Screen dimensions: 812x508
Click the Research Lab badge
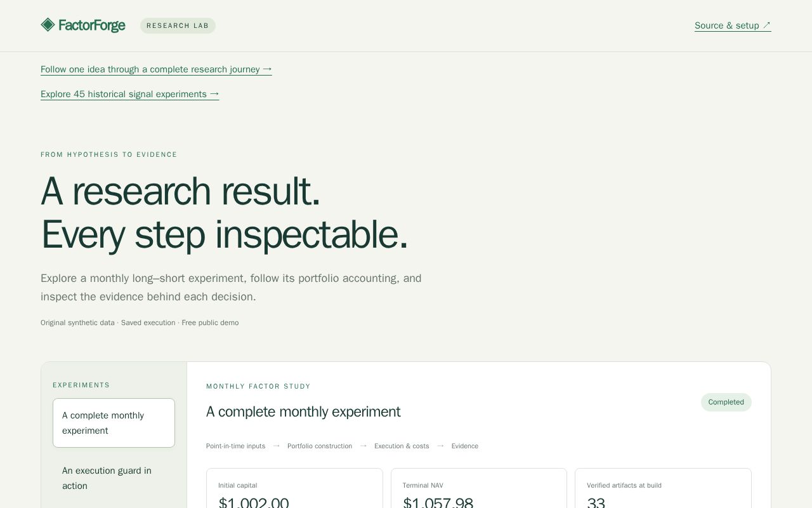pyautogui.click(x=178, y=25)
